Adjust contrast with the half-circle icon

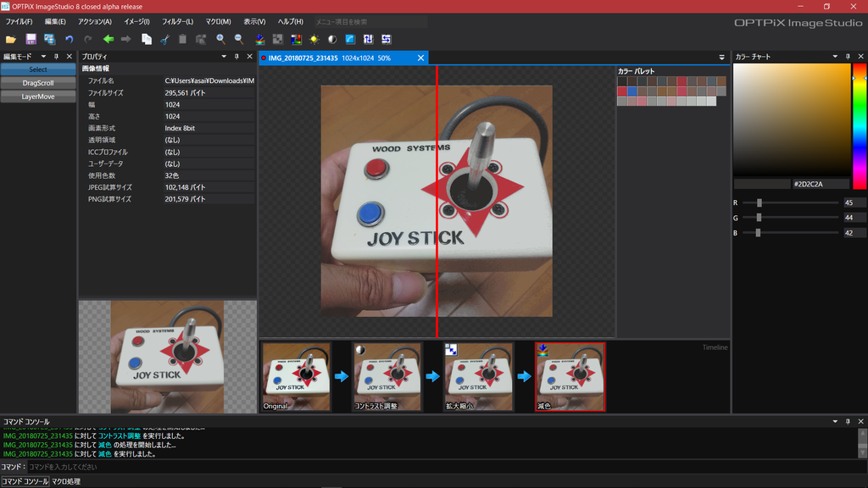332,39
